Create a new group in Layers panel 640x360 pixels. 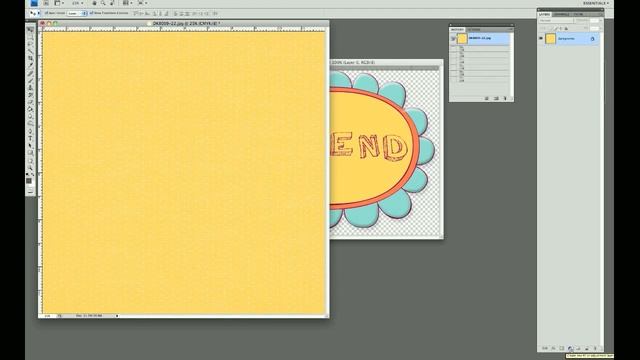click(578, 348)
